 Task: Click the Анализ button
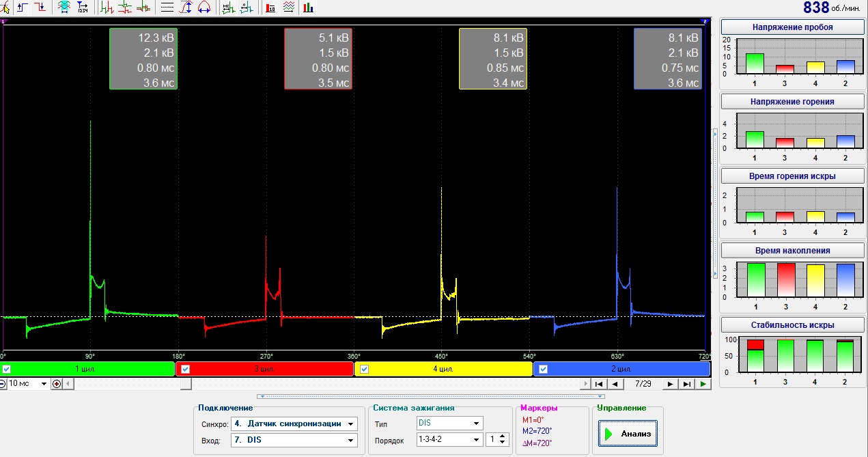[x=627, y=434]
